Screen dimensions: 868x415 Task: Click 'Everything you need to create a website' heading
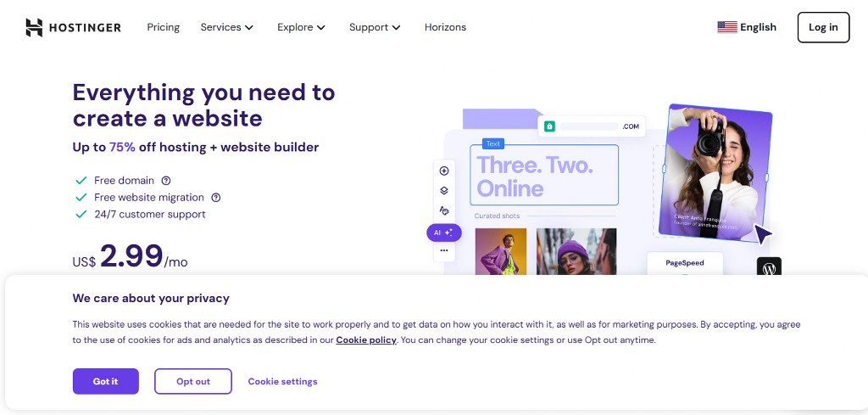tap(203, 104)
